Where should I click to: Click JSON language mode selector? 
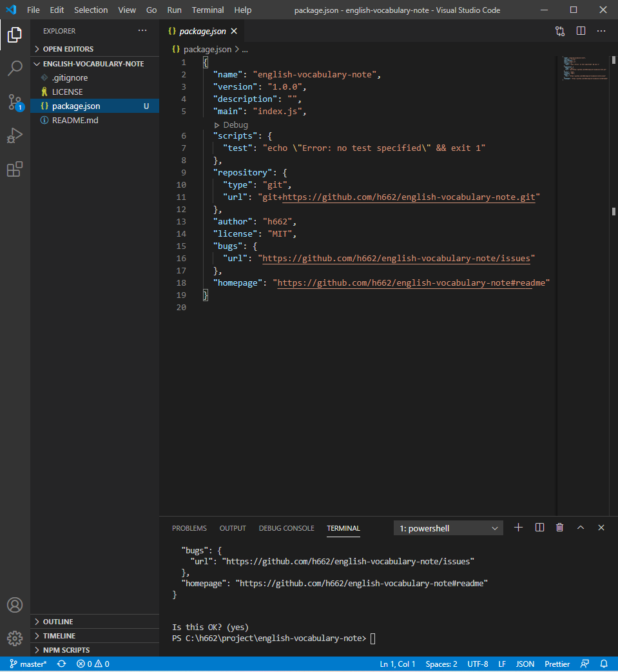[x=525, y=664]
